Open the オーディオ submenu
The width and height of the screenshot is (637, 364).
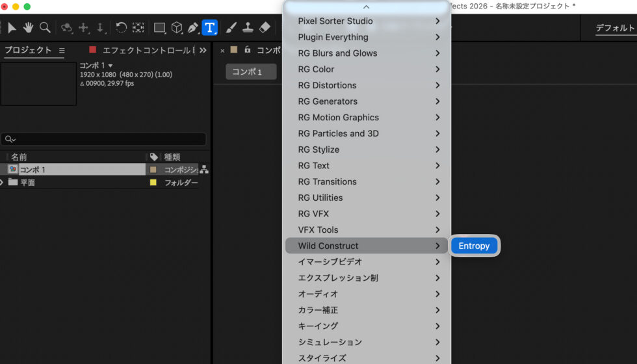tap(368, 294)
